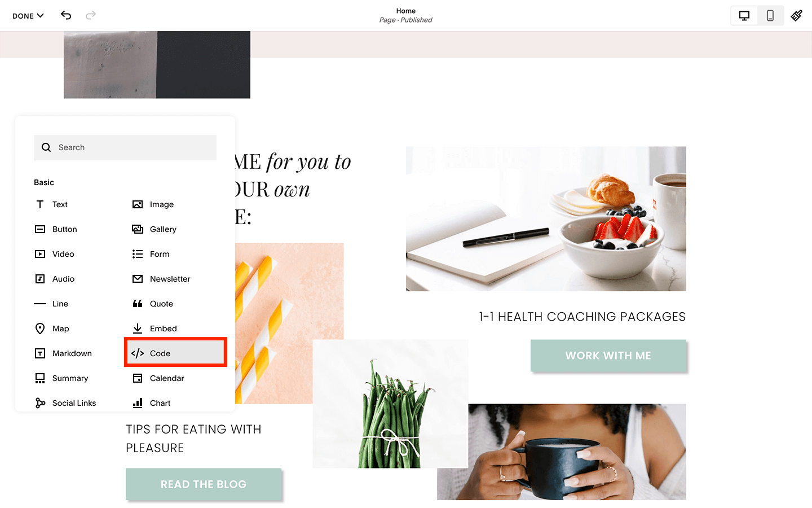Click the undo arrow icon

(x=66, y=15)
